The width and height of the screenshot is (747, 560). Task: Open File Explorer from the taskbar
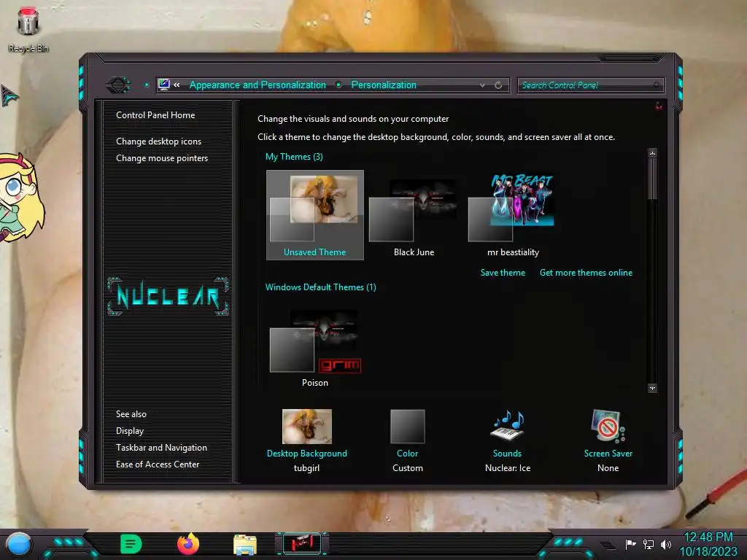point(245,545)
